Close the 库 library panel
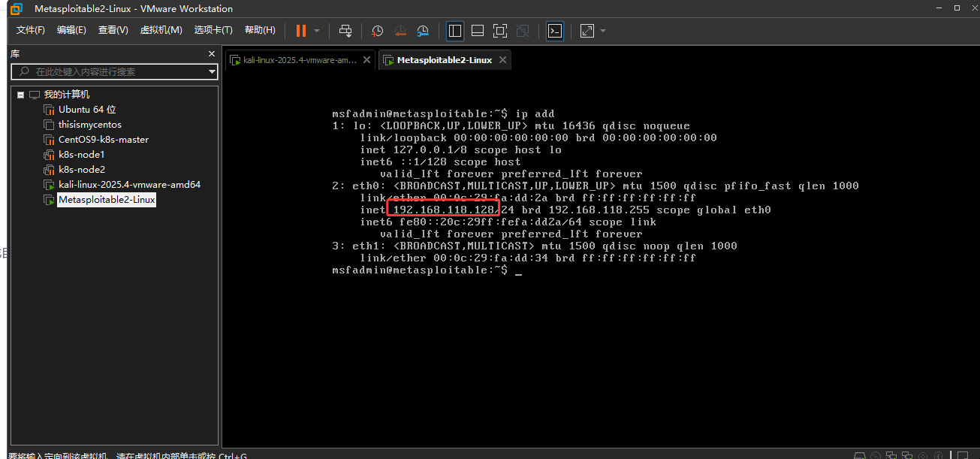 coord(212,54)
